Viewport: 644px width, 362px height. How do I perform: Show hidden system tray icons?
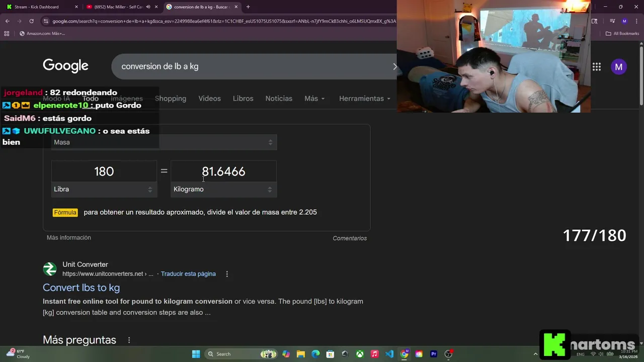pos(535,354)
